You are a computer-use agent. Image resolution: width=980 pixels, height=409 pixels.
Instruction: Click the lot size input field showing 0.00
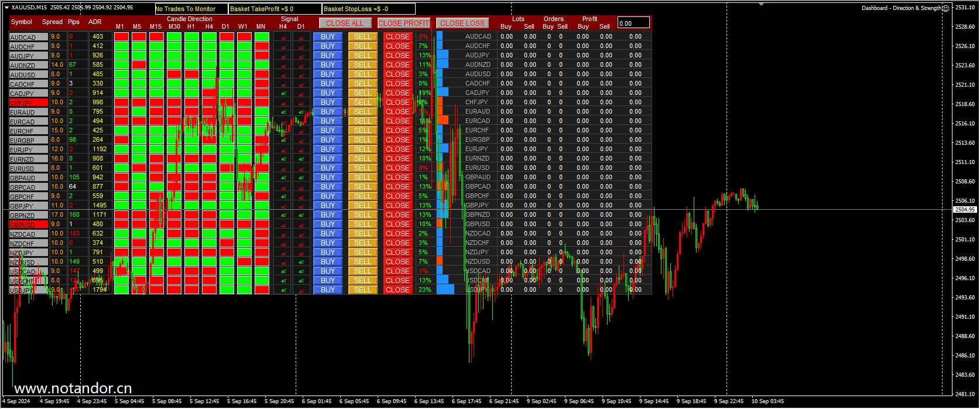point(633,23)
